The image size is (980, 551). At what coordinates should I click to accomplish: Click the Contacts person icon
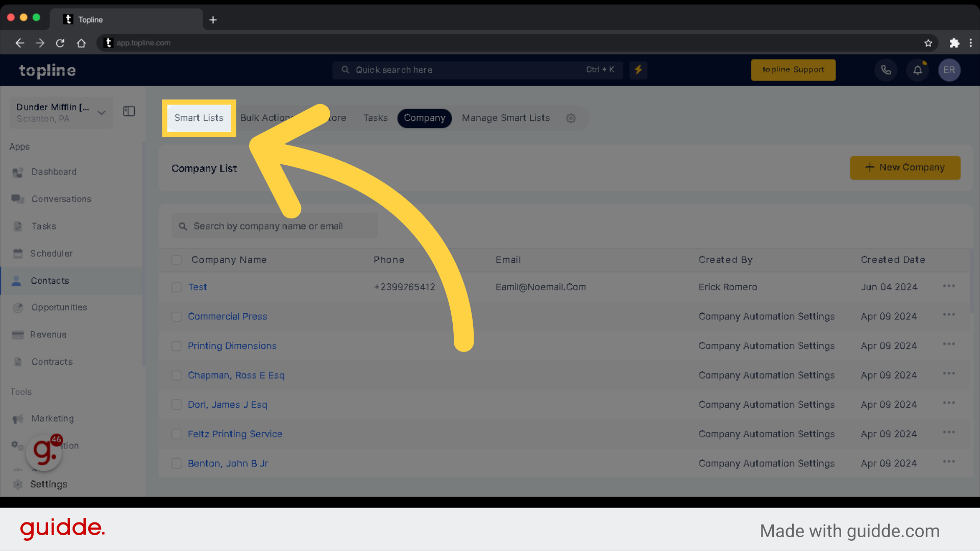16,281
